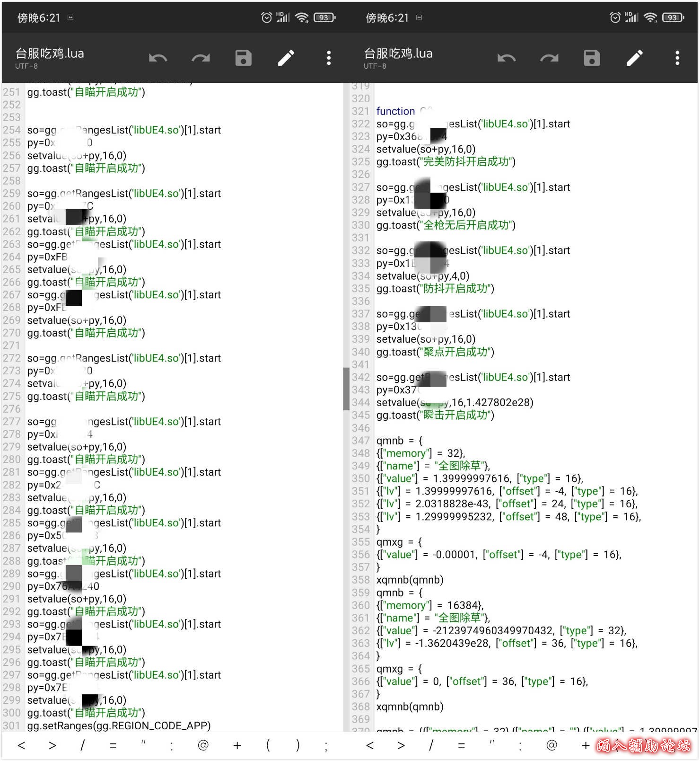Screen dimensions: 700x761
Task: Place cursor on line 349 name 全图除草
Action: [x=433, y=466]
